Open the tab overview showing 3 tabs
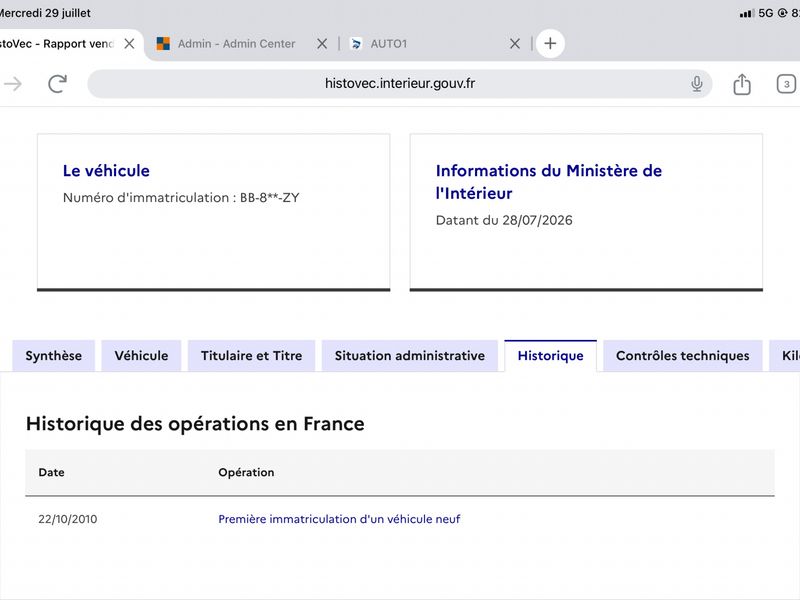The height and width of the screenshot is (600, 800). click(786, 84)
